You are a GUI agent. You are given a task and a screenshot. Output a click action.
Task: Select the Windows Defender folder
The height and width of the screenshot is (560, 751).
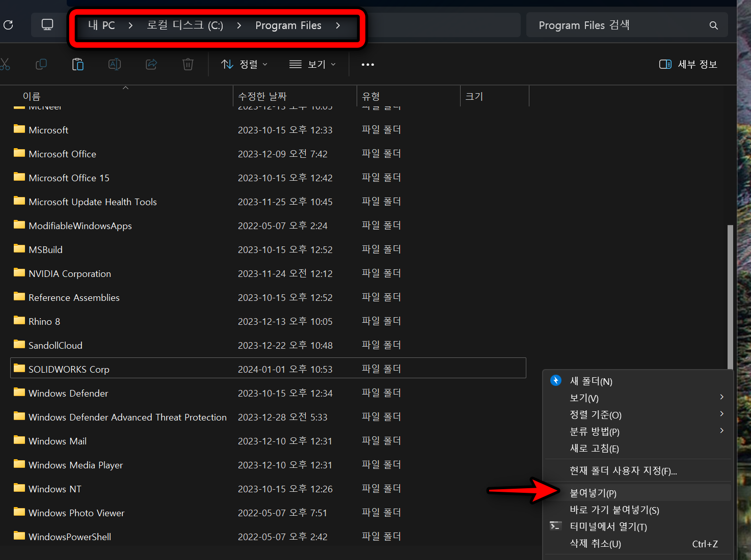pyautogui.click(x=268, y=393)
